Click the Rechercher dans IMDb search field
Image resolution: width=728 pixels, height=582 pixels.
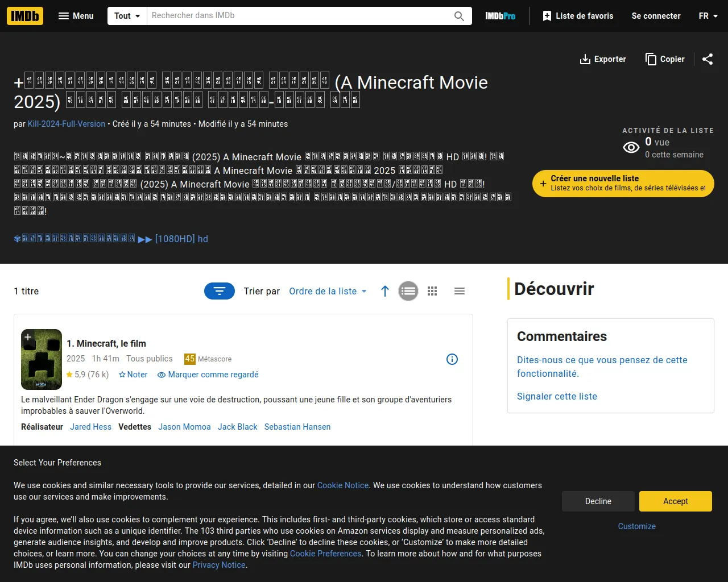299,16
